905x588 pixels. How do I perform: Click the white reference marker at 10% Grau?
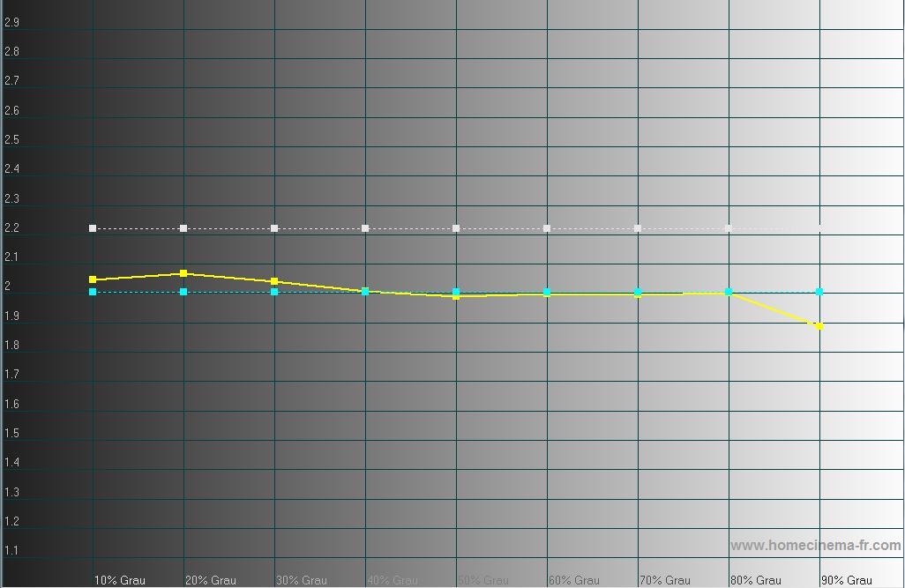[x=93, y=228]
